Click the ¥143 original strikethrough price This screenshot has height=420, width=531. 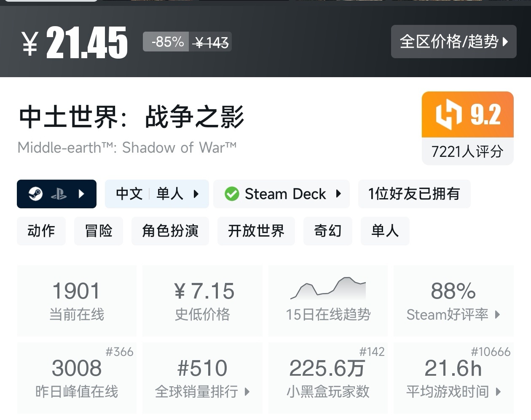click(x=211, y=42)
